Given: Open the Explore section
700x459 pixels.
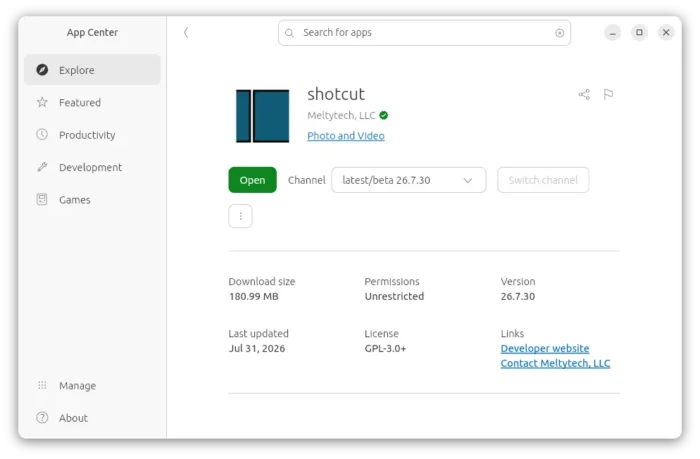Looking at the screenshot, I should click(92, 70).
